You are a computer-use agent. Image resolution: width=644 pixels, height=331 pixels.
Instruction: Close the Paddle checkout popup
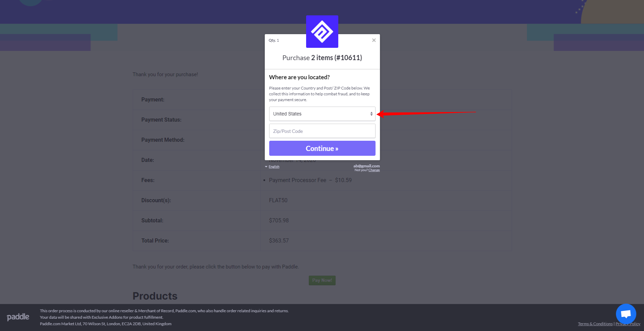374,40
